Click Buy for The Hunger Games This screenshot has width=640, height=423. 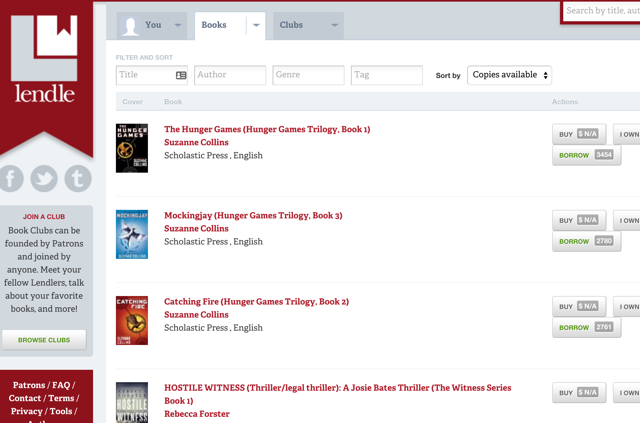coord(579,134)
